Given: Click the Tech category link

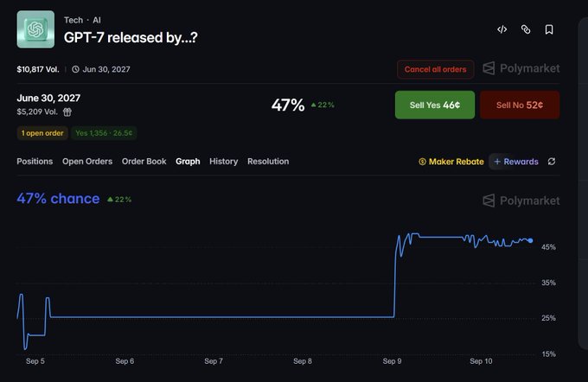Looking at the screenshot, I should (73, 20).
